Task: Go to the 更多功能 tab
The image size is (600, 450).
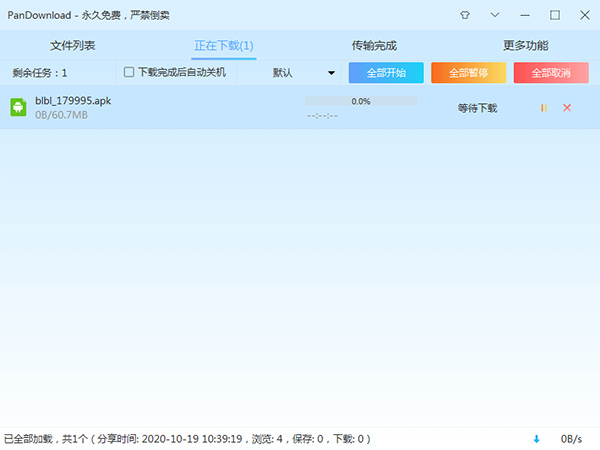Action: point(525,45)
